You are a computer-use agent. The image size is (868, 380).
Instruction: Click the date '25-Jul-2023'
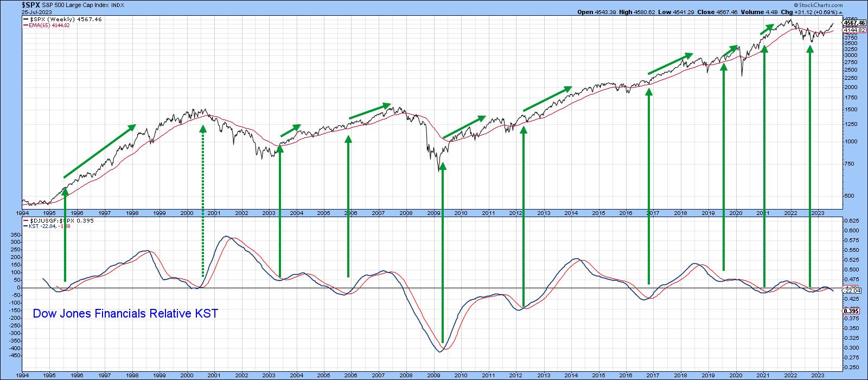37,11
